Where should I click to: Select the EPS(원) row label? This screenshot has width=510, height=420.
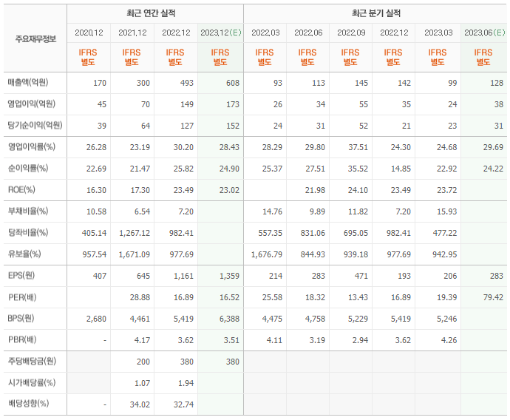[x=21, y=276]
